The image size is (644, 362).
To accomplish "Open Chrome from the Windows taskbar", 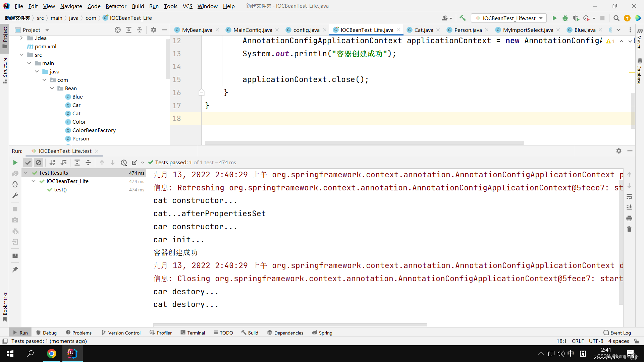I will 51,354.
